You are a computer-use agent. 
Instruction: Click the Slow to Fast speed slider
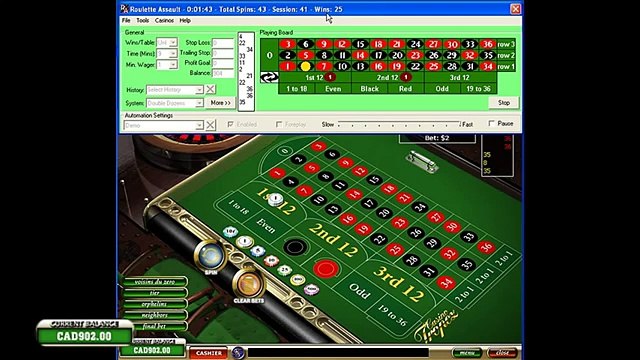point(399,124)
